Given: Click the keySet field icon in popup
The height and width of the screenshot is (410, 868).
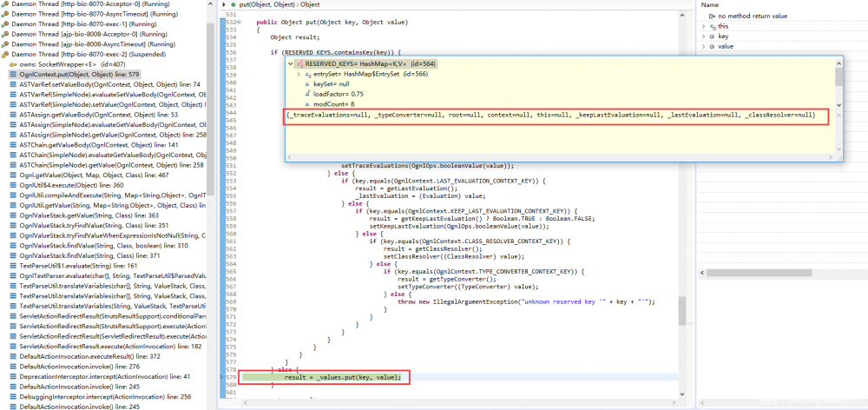Looking at the screenshot, I should pos(308,83).
